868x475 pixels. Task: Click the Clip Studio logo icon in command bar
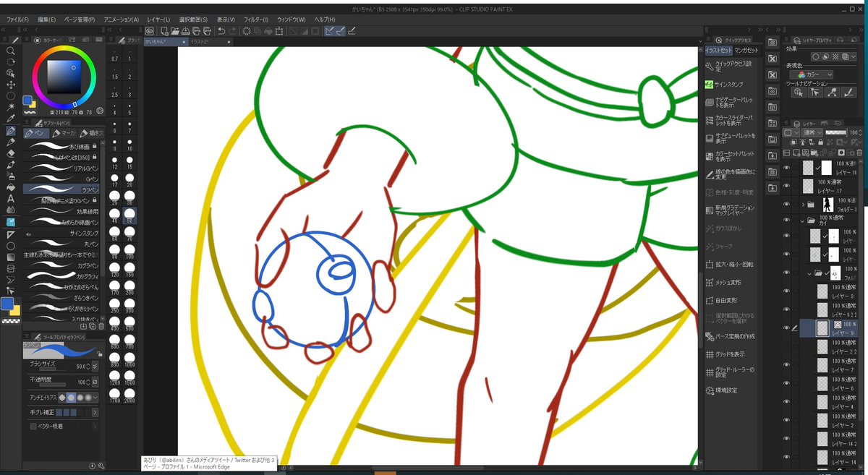[150, 31]
